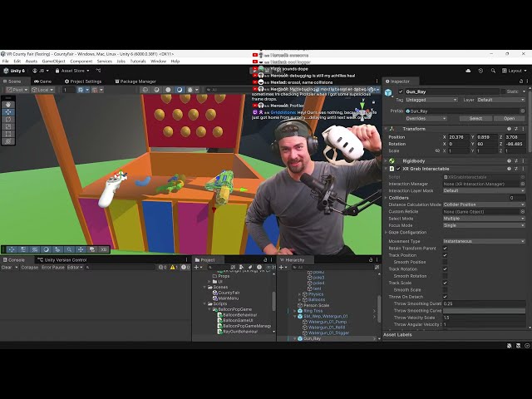Open XR Grab Interactable more options menu
Image resolution: width=532 pixels, height=399 pixels.
point(523,169)
